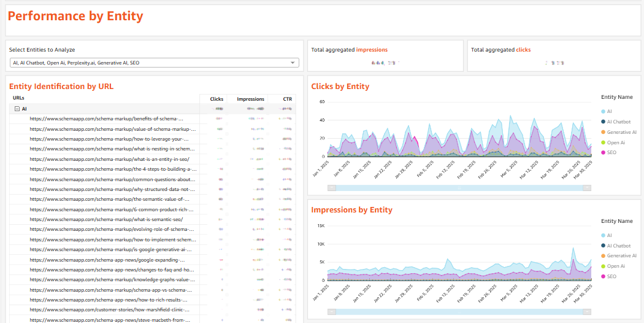Click the Clicks chart range slider bar
The image size is (644, 323).
click(459, 188)
